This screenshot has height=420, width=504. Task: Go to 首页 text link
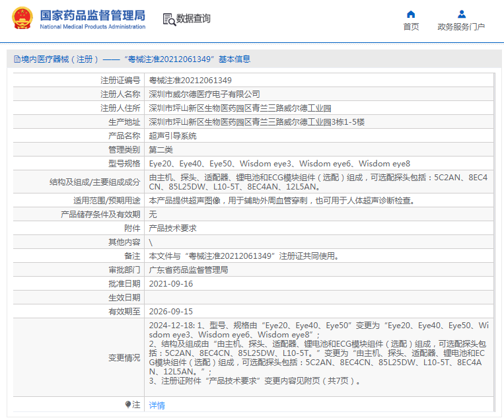tap(411, 26)
